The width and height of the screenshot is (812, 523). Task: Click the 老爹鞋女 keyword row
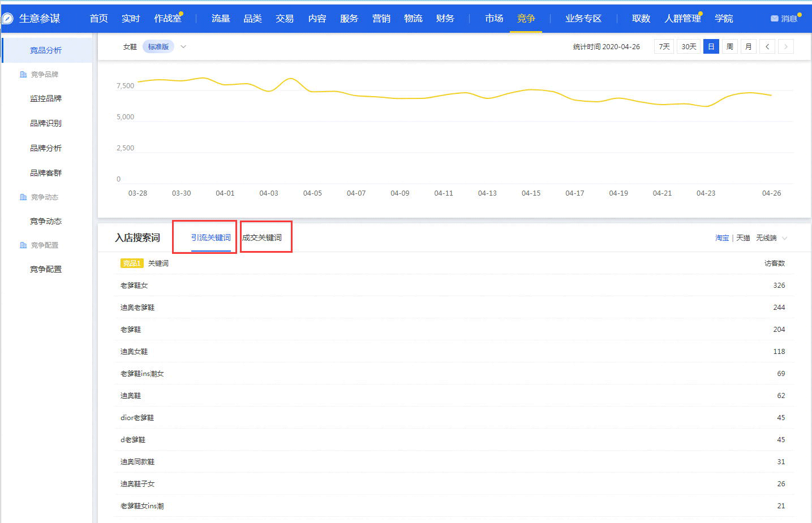click(134, 286)
